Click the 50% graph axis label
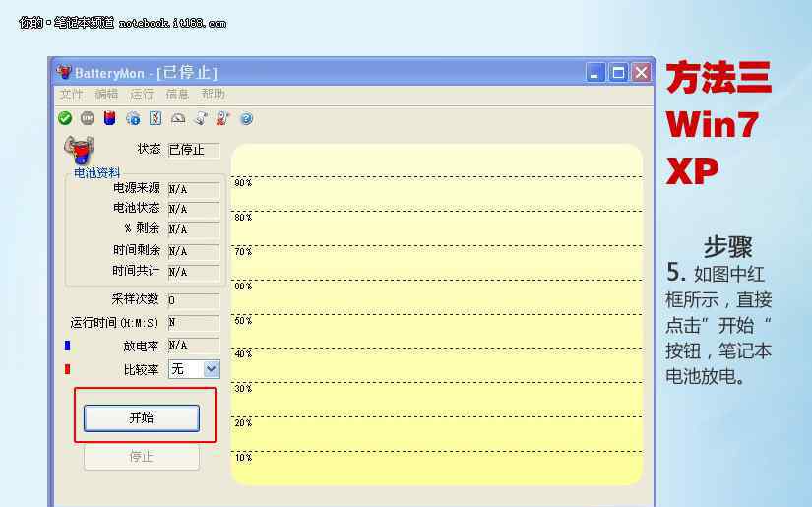812x507 pixels. tap(243, 321)
